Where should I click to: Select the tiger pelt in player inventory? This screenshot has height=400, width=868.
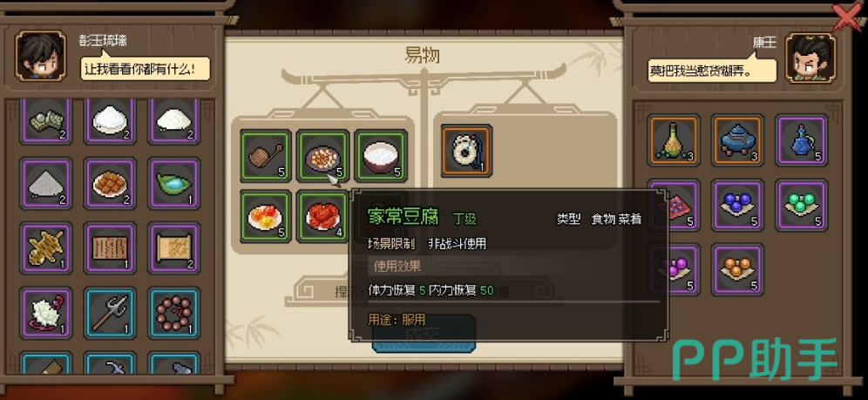(x=46, y=247)
